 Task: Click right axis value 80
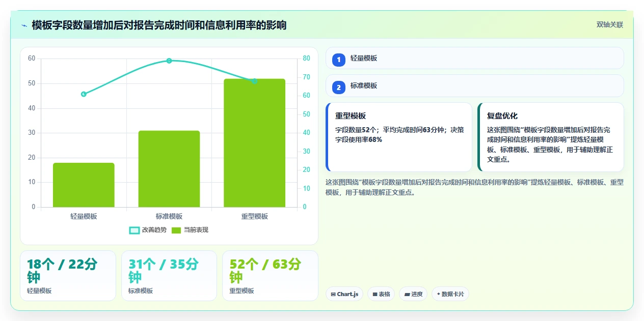(x=306, y=59)
